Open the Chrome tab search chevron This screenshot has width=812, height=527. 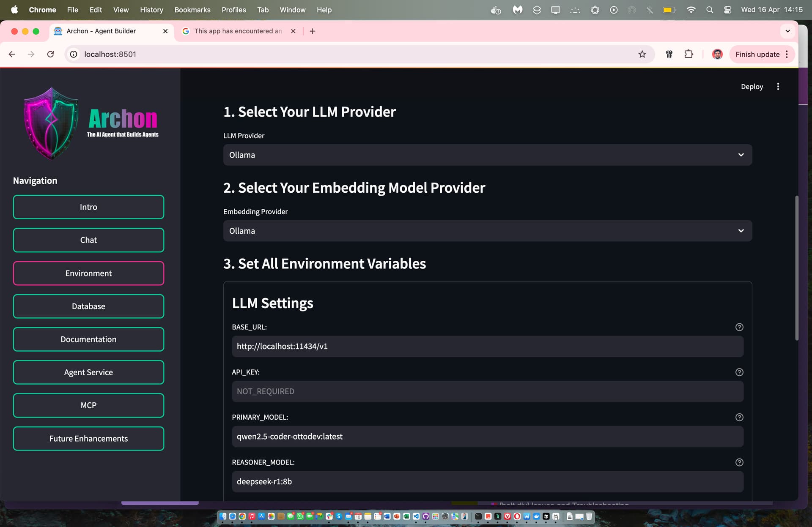tap(787, 31)
